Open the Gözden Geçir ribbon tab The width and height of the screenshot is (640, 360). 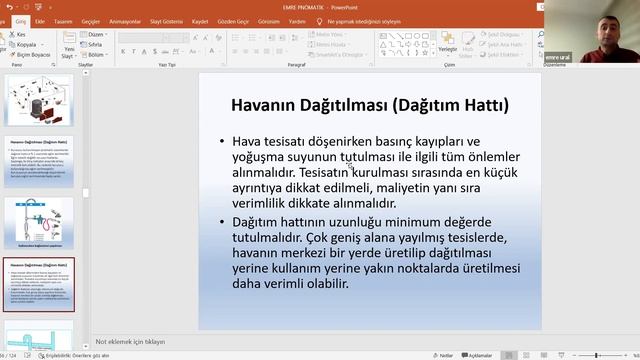(233, 22)
